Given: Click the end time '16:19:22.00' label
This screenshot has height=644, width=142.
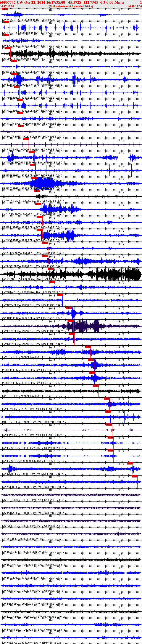Looking at the screenshot, I should click(x=135, y=6).
